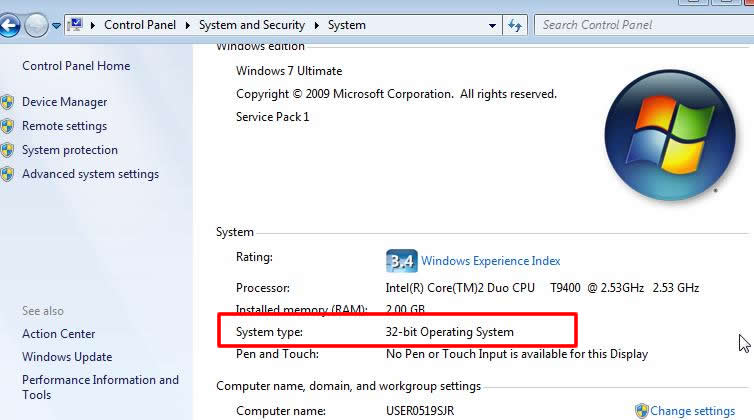
Task: Open Action Center link
Action: point(59,334)
